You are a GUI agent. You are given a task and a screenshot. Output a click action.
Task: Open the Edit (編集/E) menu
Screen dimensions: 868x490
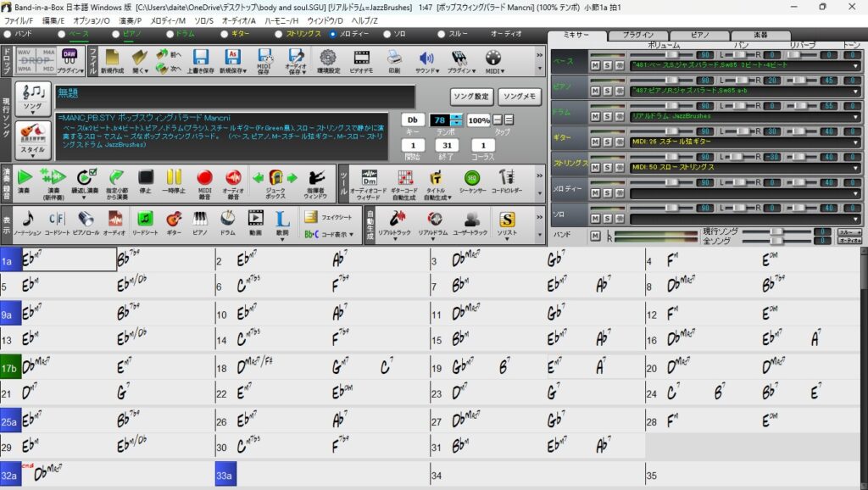(53, 20)
